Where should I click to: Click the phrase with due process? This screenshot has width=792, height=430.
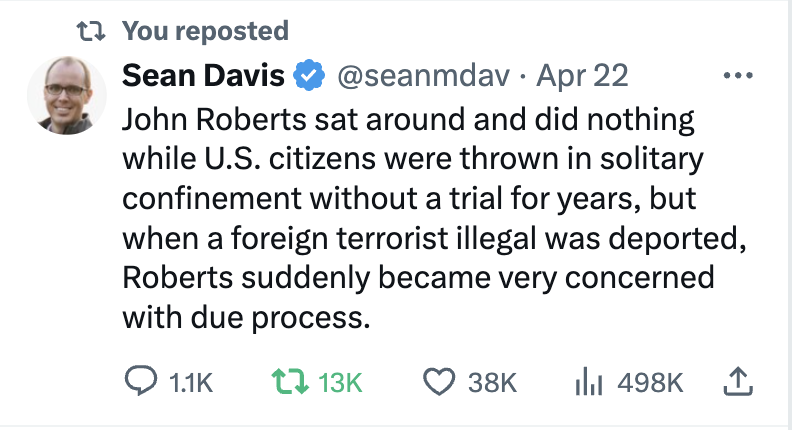246,318
